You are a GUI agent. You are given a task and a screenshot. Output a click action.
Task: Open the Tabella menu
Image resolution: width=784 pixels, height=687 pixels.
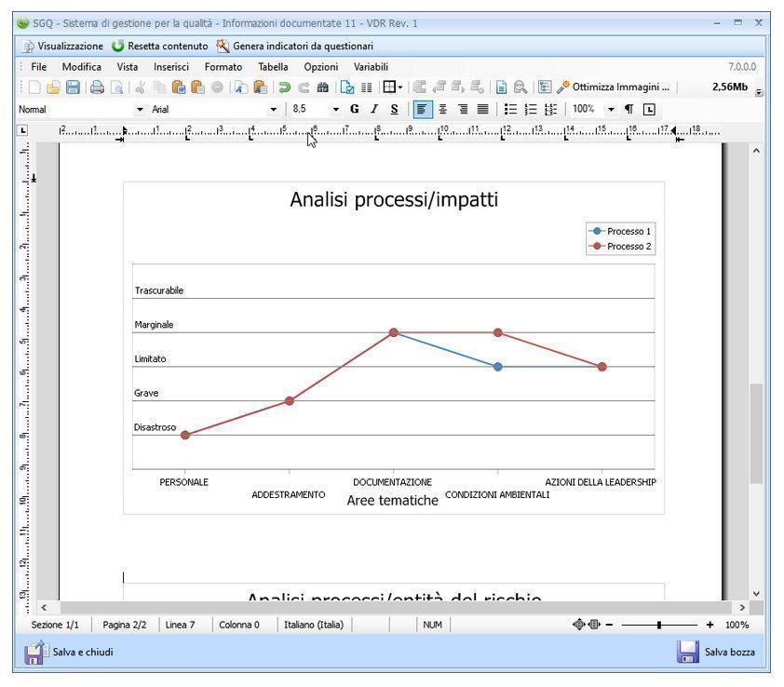tap(273, 67)
